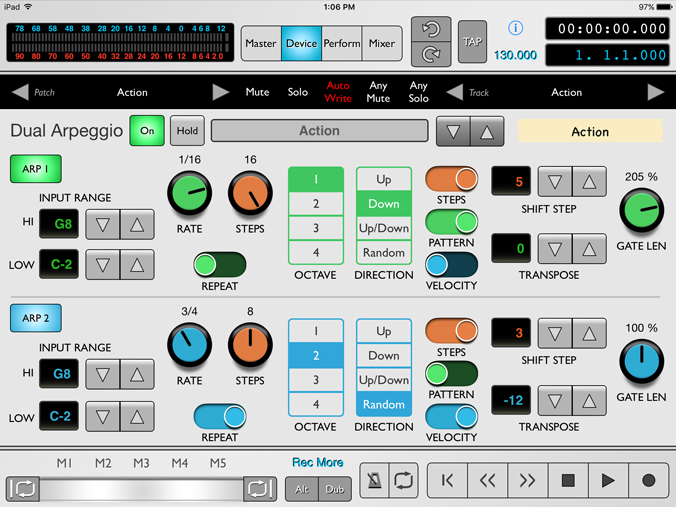The image size is (676, 507).
Task: Switch to the Mixer tab
Action: pos(381,43)
